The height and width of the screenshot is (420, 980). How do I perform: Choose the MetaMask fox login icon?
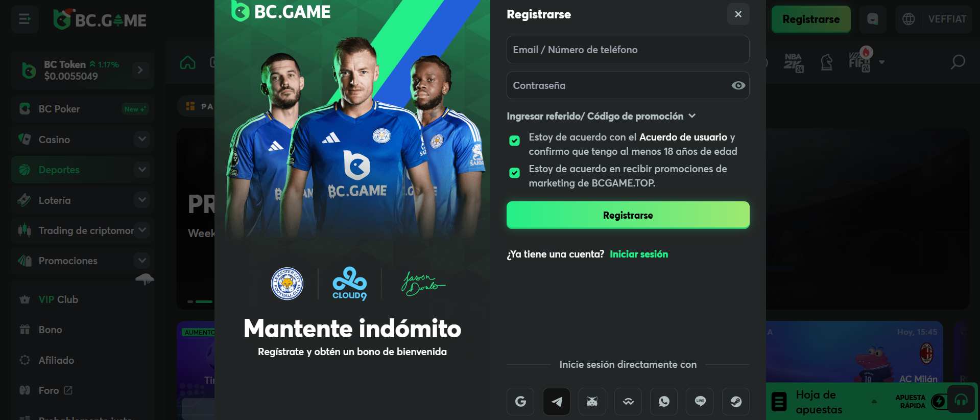pyautogui.click(x=592, y=401)
